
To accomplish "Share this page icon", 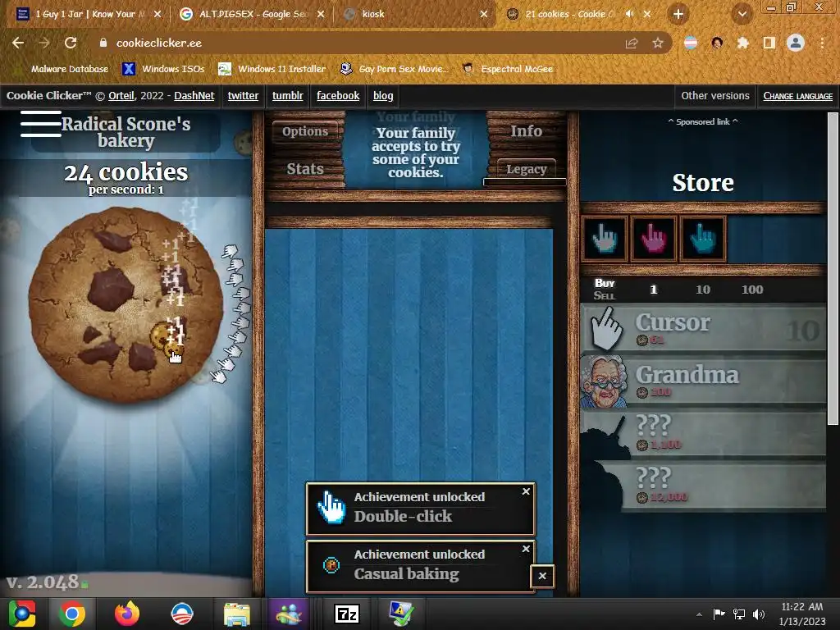I will [x=632, y=43].
